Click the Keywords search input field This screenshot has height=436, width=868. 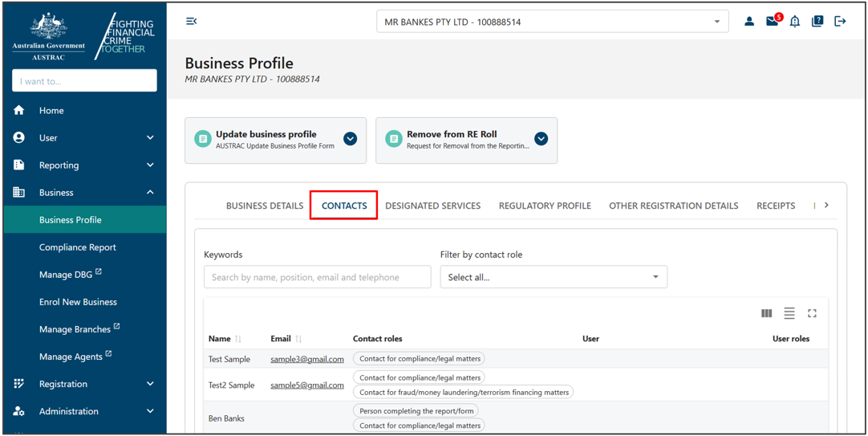tap(317, 277)
